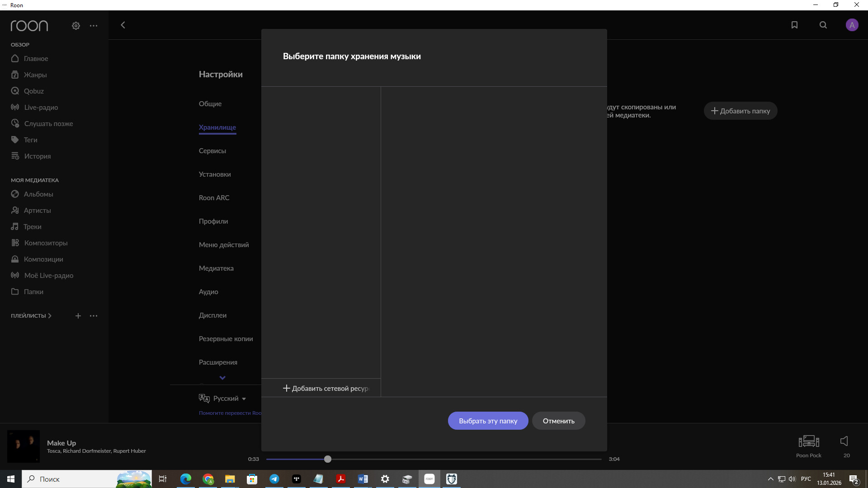The image size is (868, 488).
Task: Click the bookmark icon in top bar
Action: tap(794, 25)
